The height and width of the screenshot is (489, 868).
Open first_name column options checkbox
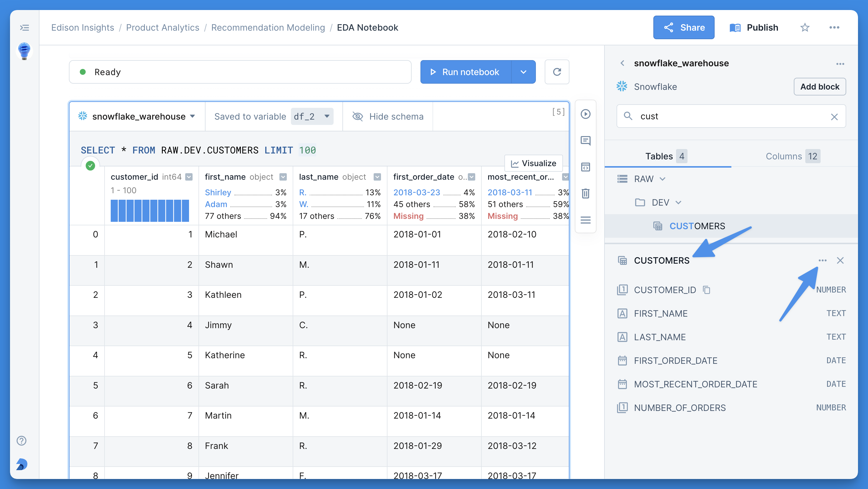[x=283, y=177]
